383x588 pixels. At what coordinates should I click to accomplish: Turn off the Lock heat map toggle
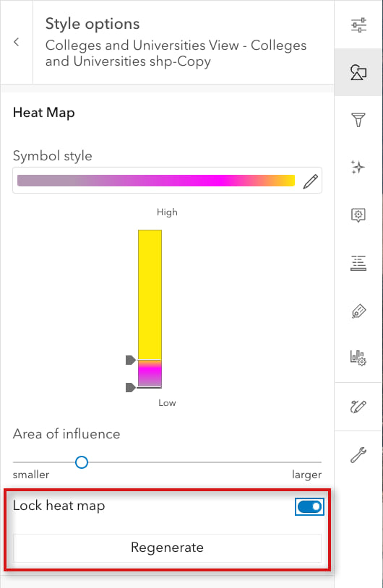309,506
